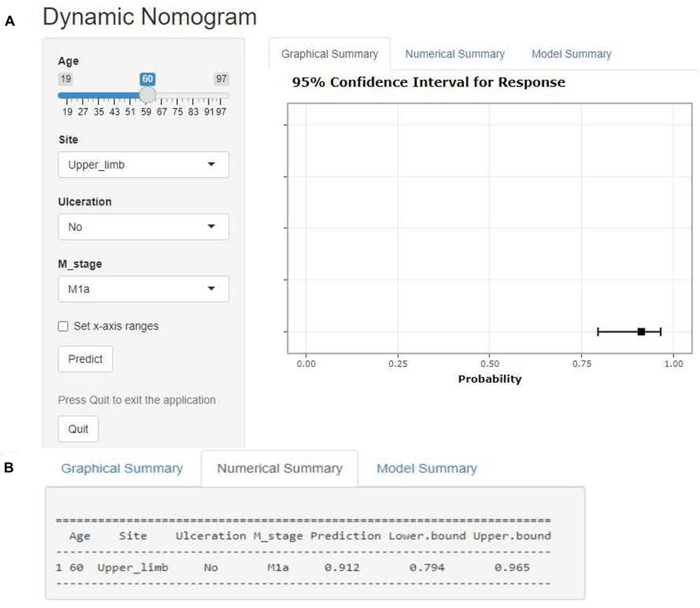Click the 75 tick on the Age slider
Viewport: 700px width, 608px height.
coord(178,112)
